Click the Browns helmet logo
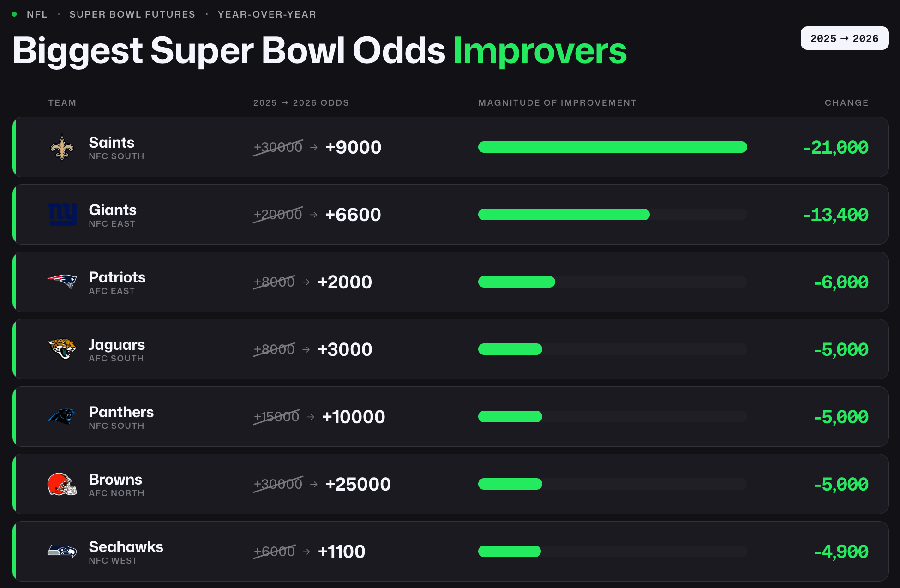 tap(62, 484)
